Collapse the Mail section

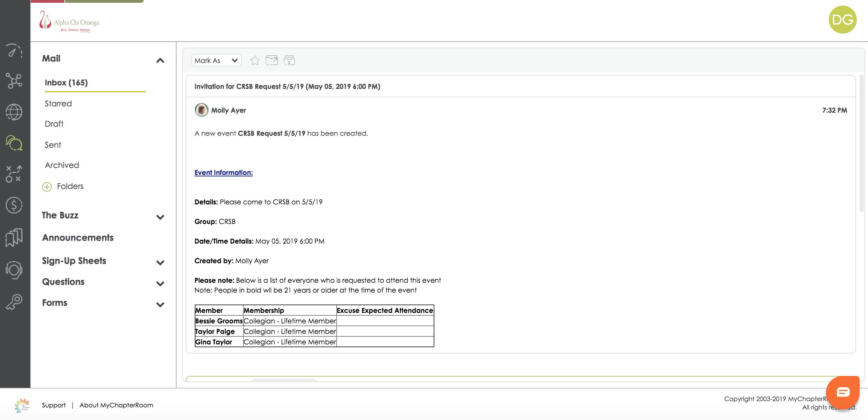tap(160, 60)
